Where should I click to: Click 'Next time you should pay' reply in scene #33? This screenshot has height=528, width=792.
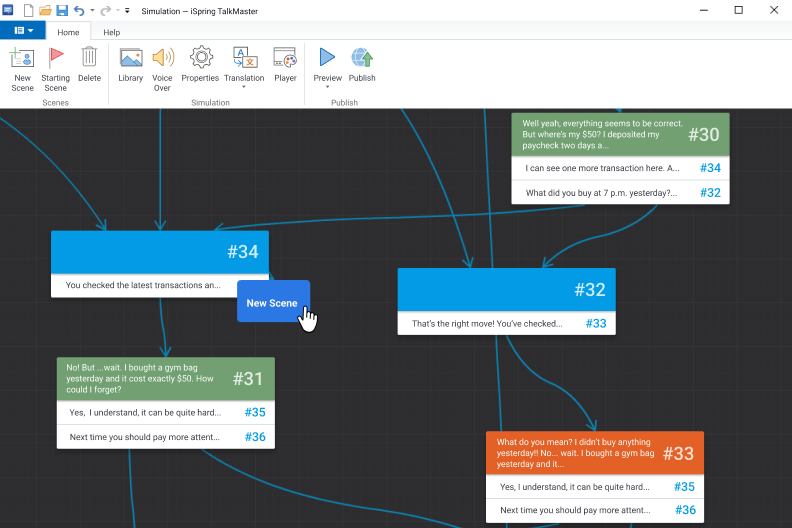(x=595, y=510)
